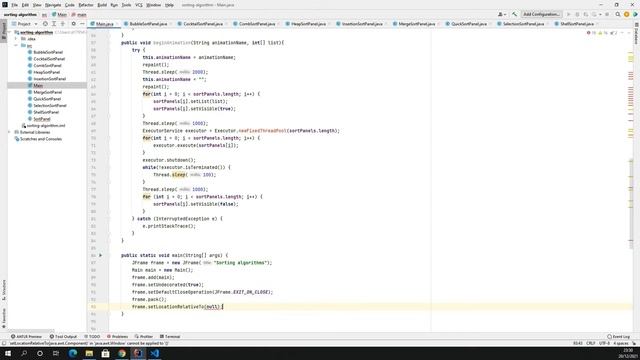
Task: Hide the Project panel with minus icon
Action: 82,24
